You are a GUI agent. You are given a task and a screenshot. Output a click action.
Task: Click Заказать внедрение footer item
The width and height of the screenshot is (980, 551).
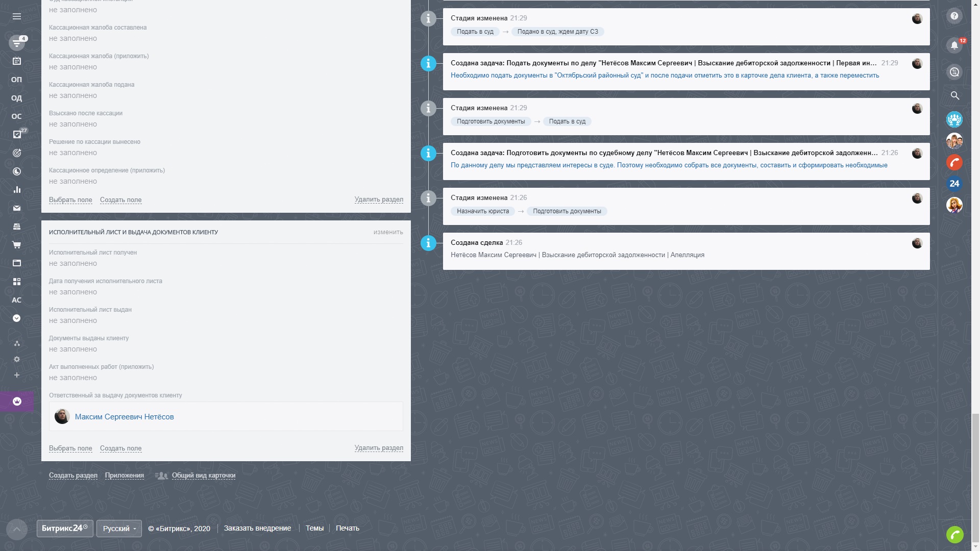pyautogui.click(x=257, y=529)
